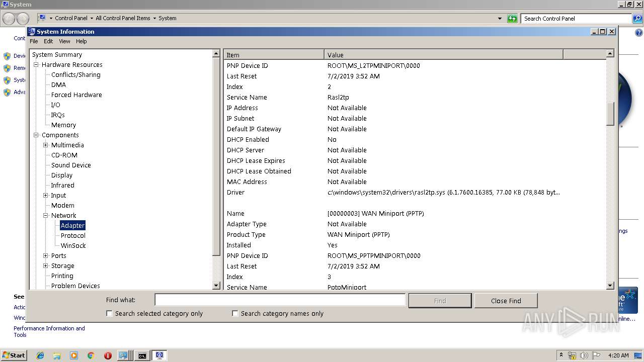
Task: Open Control Panel breadcrumb dropdown arrow
Action: [x=92, y=19]
